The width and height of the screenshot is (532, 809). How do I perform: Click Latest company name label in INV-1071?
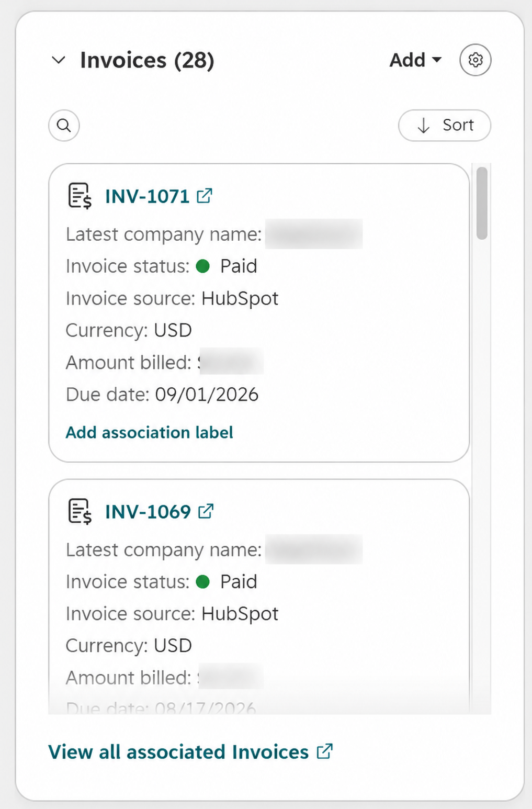point(164,234)
